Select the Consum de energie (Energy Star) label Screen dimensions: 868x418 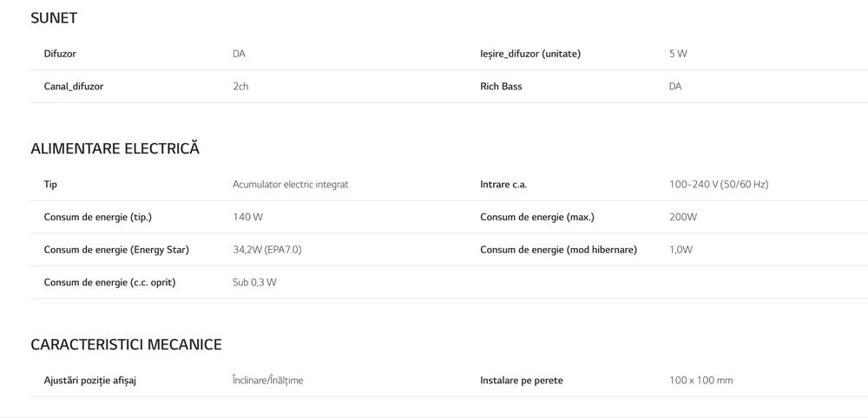(x=116, y=250)
